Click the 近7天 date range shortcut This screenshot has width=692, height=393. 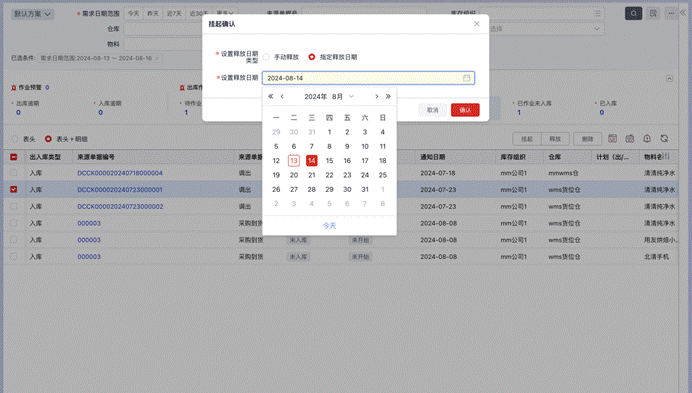pos(174,14)
